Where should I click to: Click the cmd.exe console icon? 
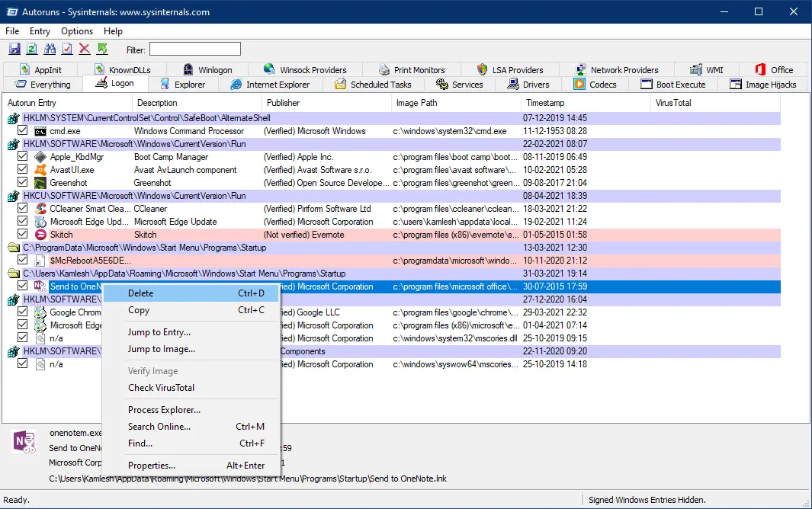[x=40, y=132]
